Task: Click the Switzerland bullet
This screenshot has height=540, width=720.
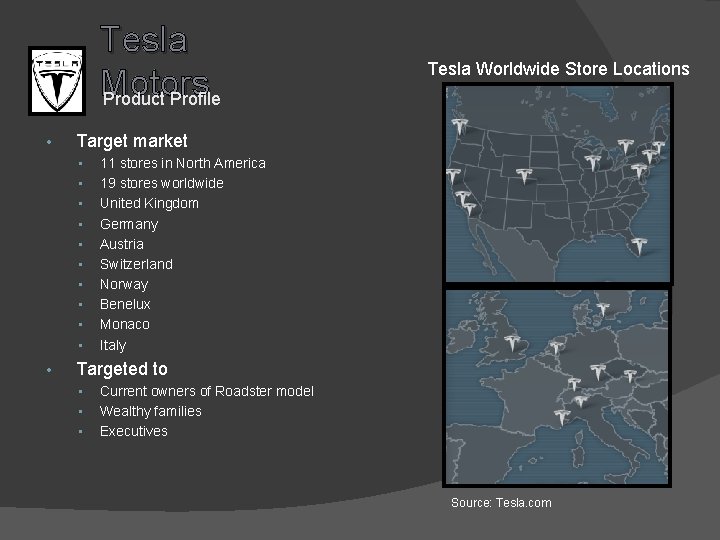Action: click(136, 264)
